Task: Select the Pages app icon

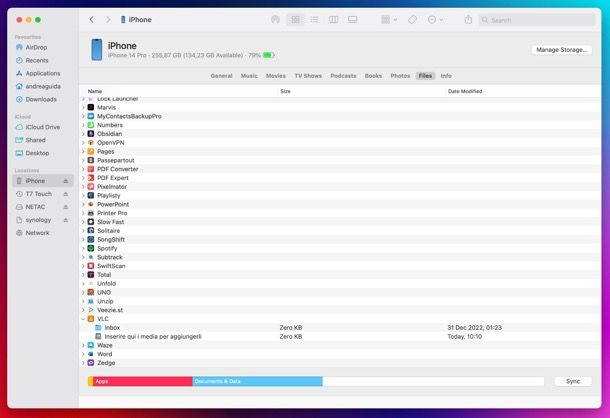Action: coord(91,151)
